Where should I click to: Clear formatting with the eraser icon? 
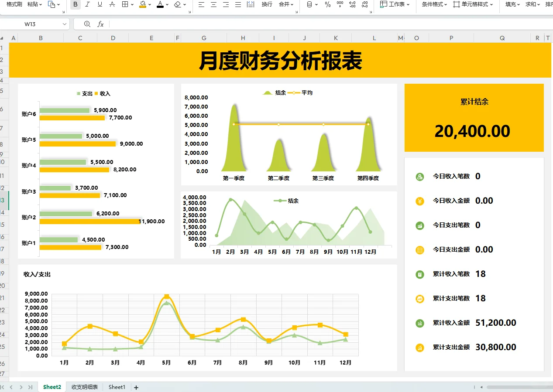coord(177,5)
